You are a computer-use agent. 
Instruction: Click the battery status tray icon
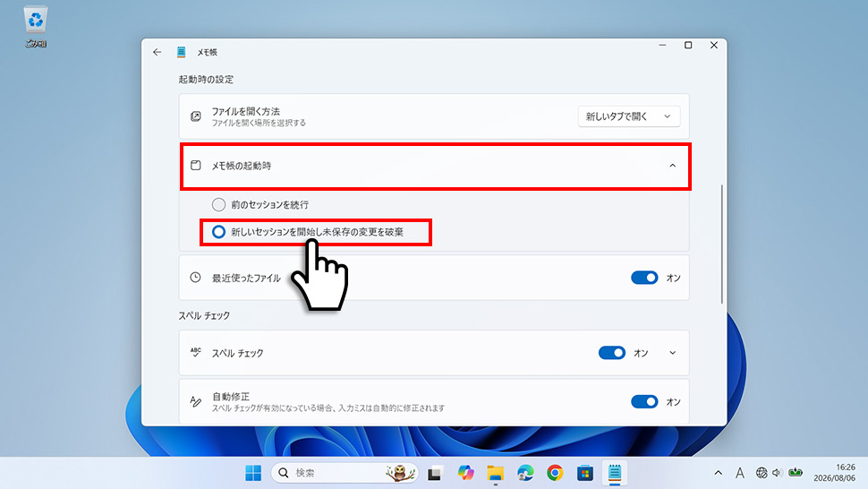(x=796, y=473)
